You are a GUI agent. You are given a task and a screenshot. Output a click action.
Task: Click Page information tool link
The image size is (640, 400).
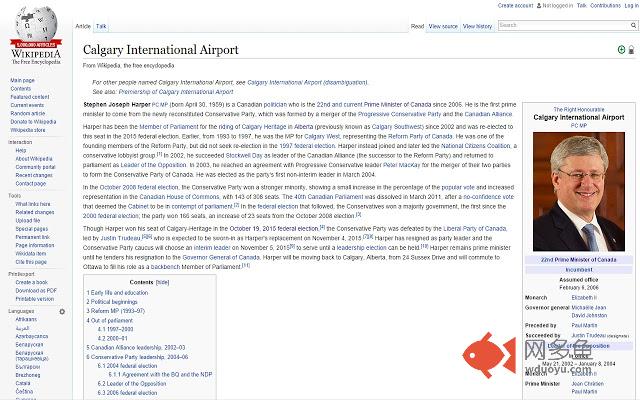pyautogui.click(x=35, y=245)
